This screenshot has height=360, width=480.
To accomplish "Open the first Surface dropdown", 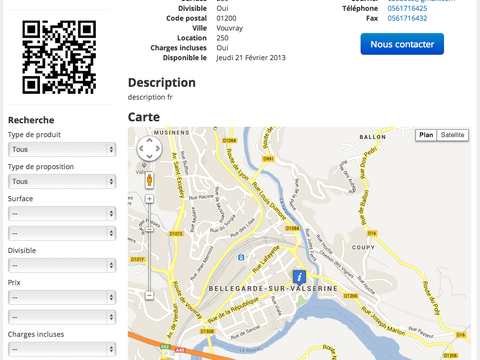I will [x=62, y=213].
